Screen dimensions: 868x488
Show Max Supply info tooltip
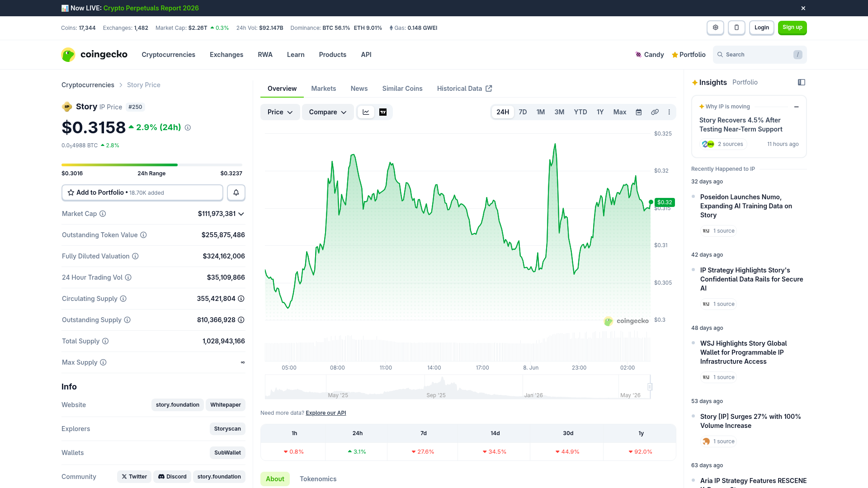pyautogui.click(x=103, y=362)
